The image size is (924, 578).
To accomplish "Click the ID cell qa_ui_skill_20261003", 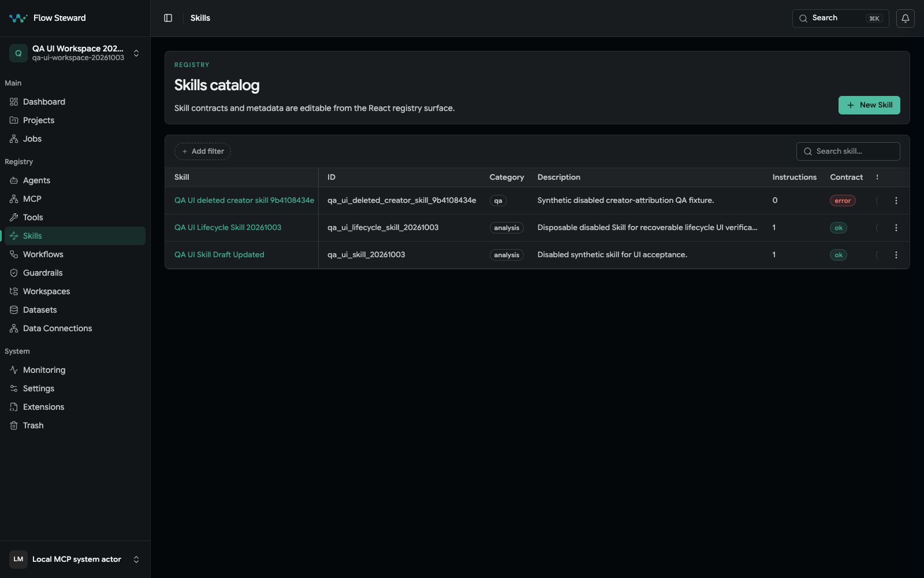I will [x=366, y=255].
